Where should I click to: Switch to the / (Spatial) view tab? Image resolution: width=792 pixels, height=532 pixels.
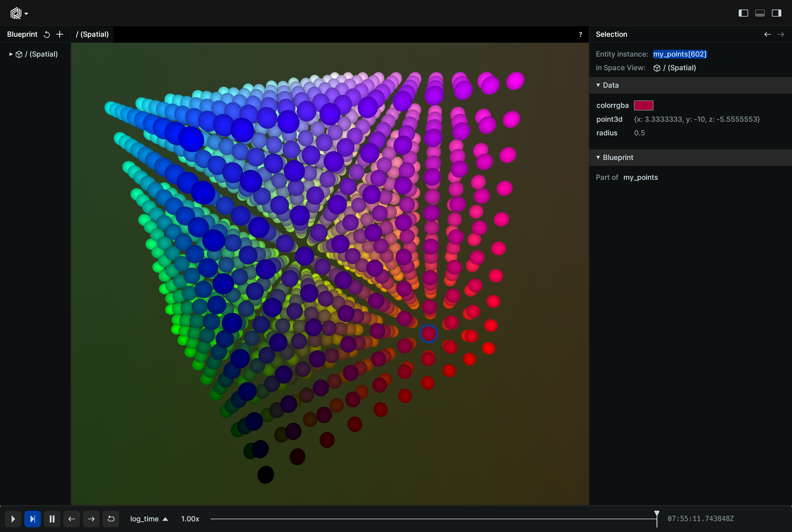pyautogui.click(x=92, y=34)
